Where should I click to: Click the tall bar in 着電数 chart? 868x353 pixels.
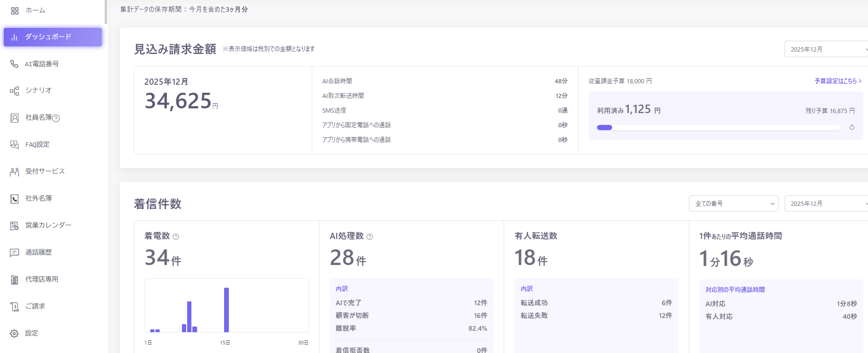pos(226,310)
